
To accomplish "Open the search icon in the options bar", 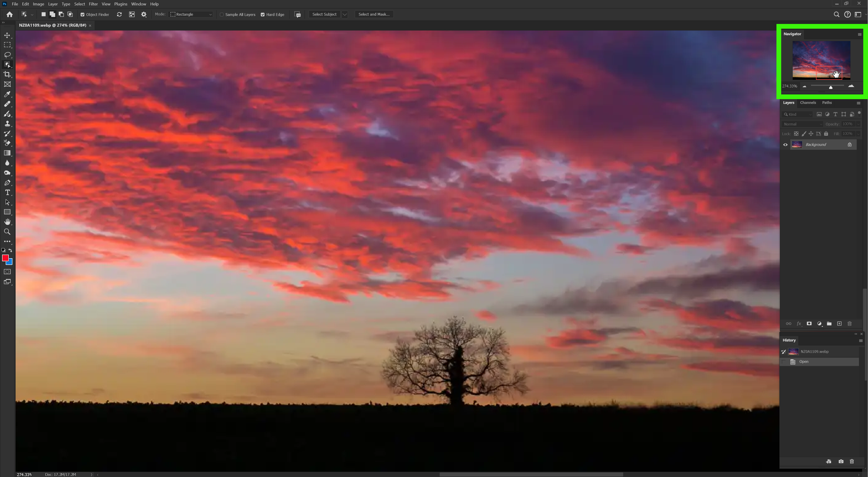I will coord(837,14).
